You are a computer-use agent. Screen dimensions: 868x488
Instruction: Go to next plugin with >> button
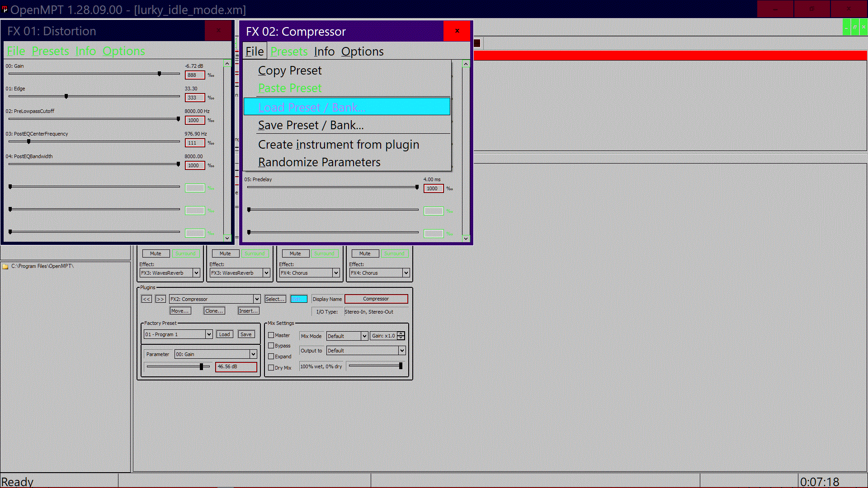(160, 299)
